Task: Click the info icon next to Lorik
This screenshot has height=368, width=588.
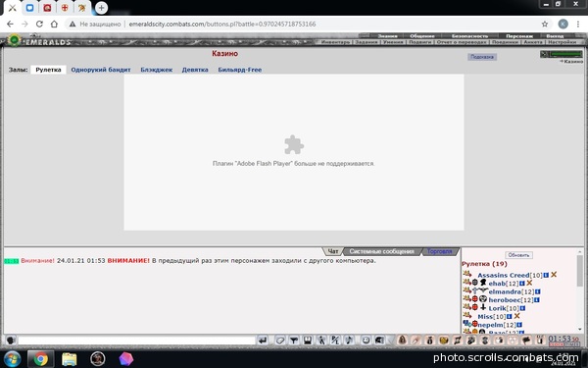Action: [x=522, y=308]
